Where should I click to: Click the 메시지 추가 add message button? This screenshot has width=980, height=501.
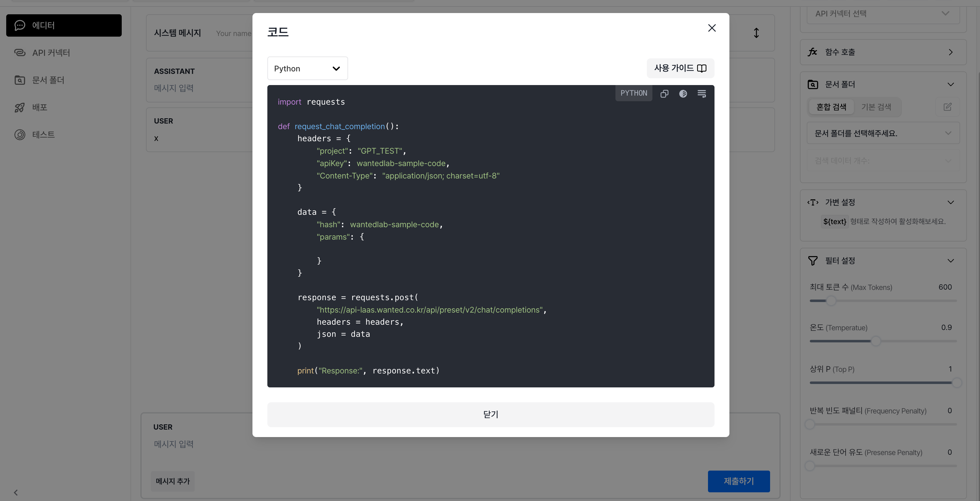(173, 481)
